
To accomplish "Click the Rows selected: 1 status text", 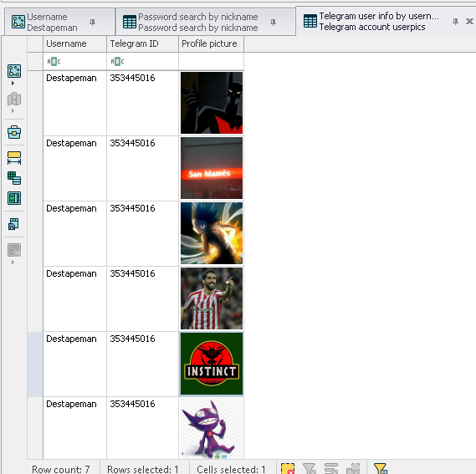I will (x=143, y=470).
